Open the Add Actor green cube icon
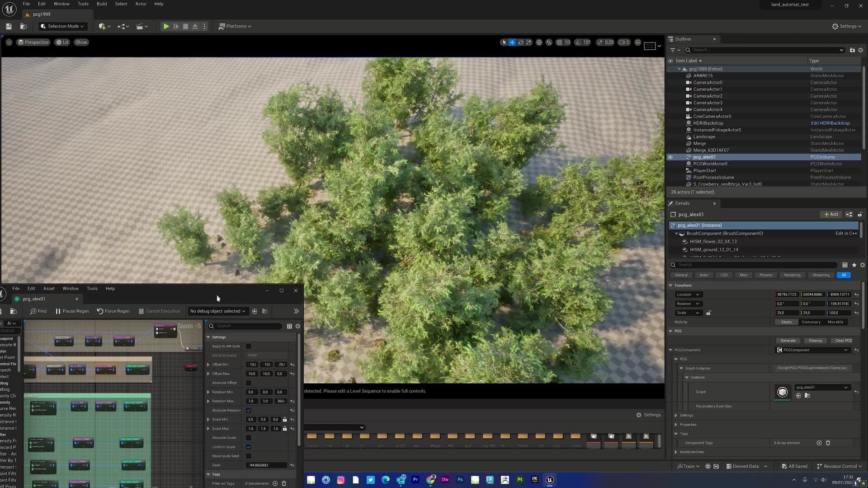The width and height of the screenshot is (868, 488). click(x=103, y=26)
